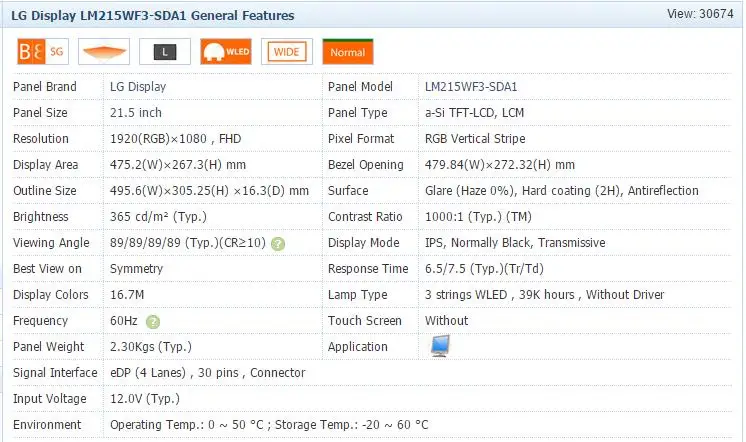Open Viewing Angle help question mark
Viewport: 746px width, 442px height.
click(278, 244)
